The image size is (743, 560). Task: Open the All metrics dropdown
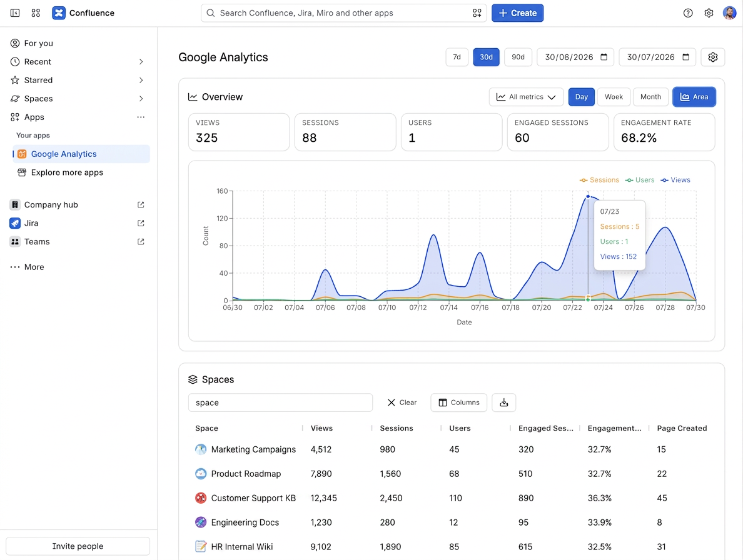pyautogui.click(x=526, y=97)
